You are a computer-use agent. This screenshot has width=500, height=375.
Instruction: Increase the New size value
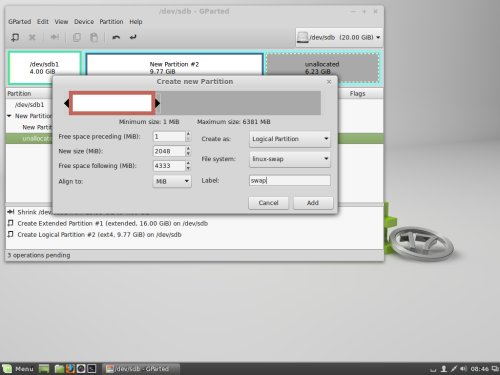point(188,149)
